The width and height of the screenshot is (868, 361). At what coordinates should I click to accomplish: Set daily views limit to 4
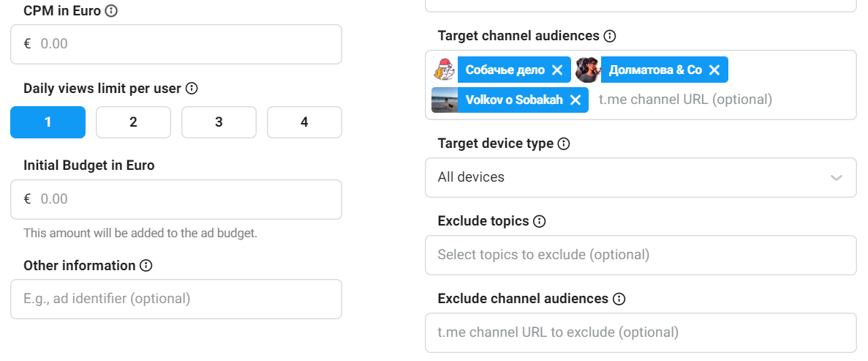[304, 122]
